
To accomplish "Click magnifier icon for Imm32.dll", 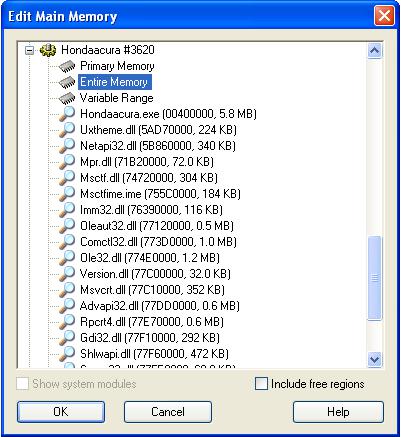I will [67, 210].
